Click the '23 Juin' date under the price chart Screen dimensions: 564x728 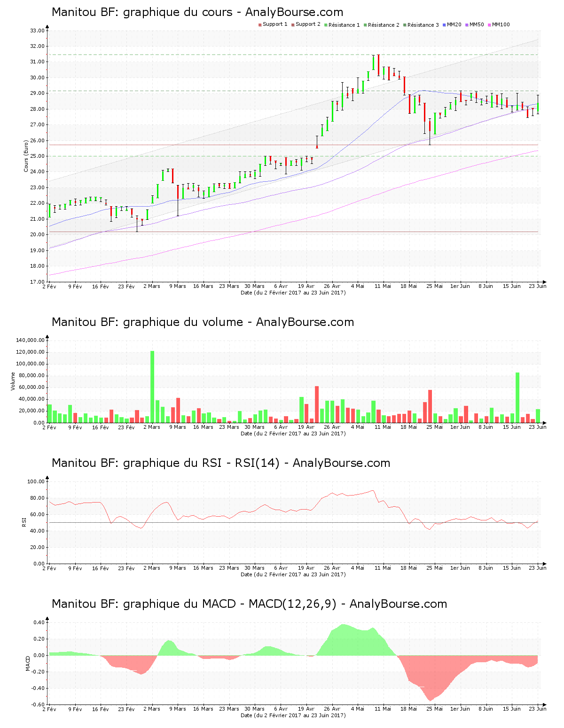(538, 286)
